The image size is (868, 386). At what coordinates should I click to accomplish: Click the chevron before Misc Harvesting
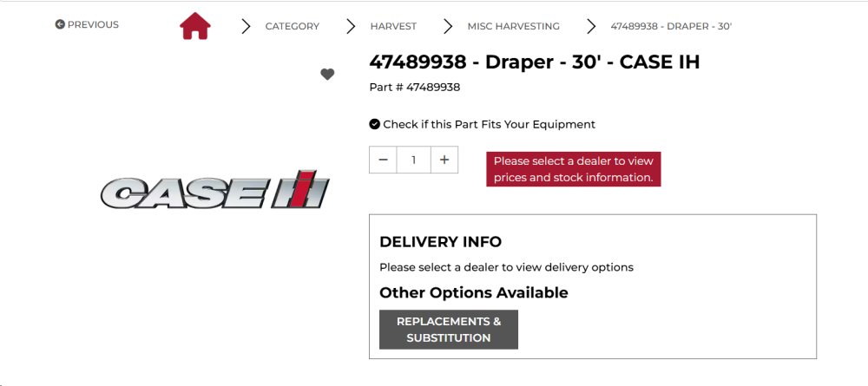pyautogui.click(x=448, y=26)
